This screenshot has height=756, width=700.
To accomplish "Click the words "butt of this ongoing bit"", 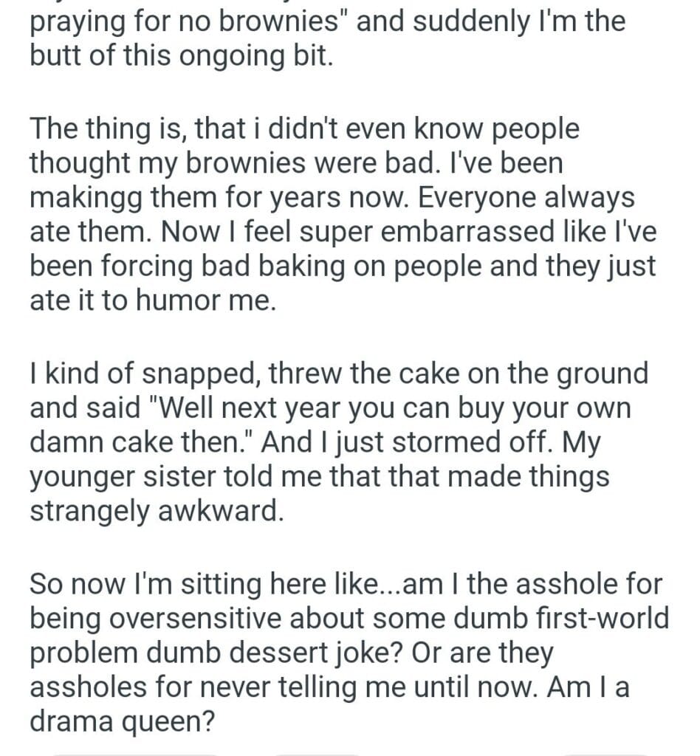I will tap(180, 57).
